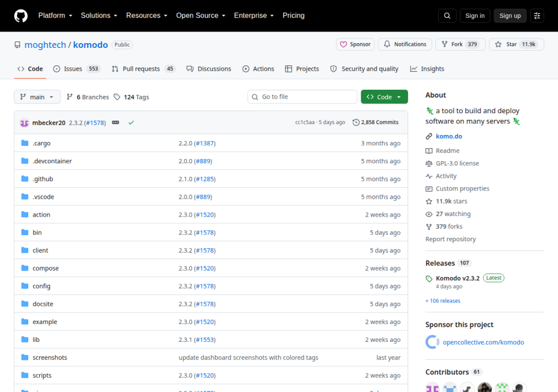Click the Sign up button

click(x=510, y=16)
